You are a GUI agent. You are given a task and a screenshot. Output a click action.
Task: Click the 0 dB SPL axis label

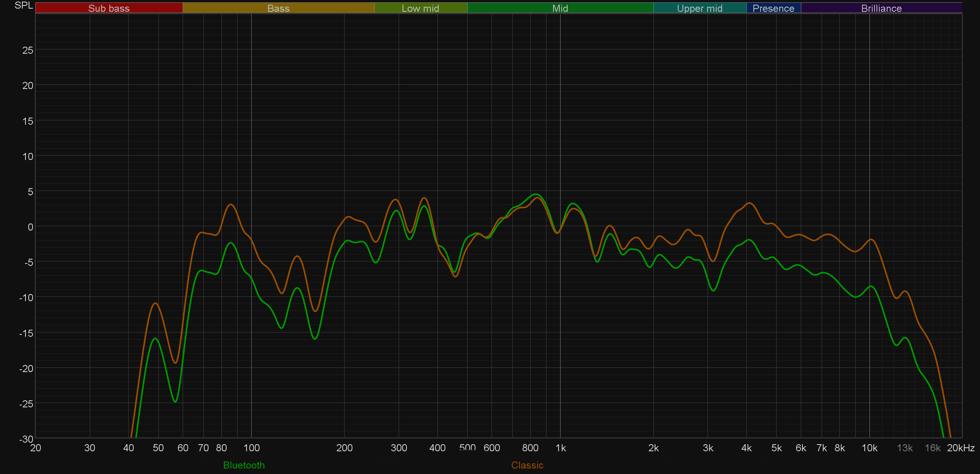pos(30,227)
